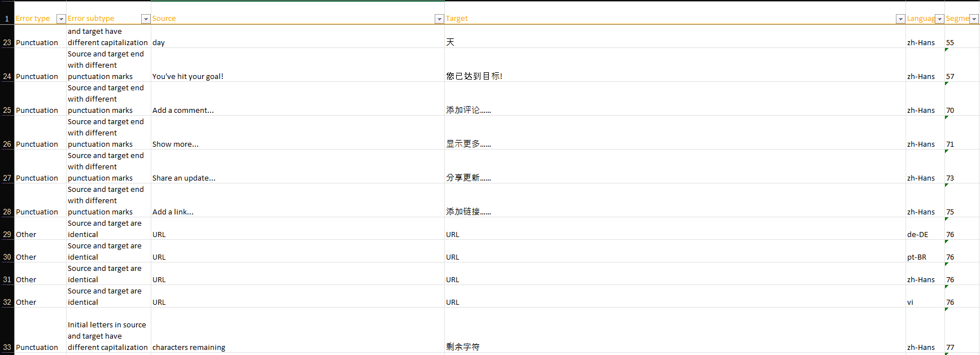Open the Error type filter dropdown
Image resolution: width=980 pixels, height=355 pixels.
pos(61,19)
